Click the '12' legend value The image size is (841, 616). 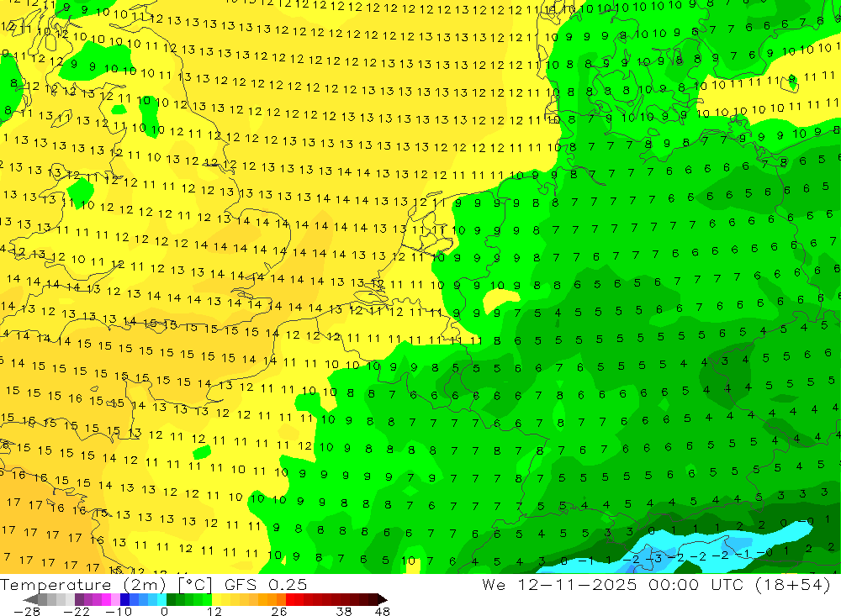pos(214,612)
